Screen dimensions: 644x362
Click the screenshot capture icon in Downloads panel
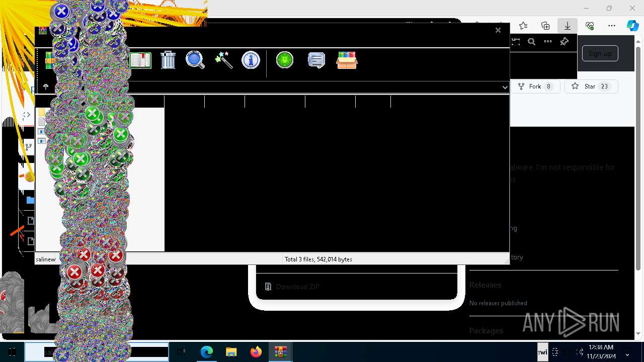pyautogui.click(x=516, y=42)
